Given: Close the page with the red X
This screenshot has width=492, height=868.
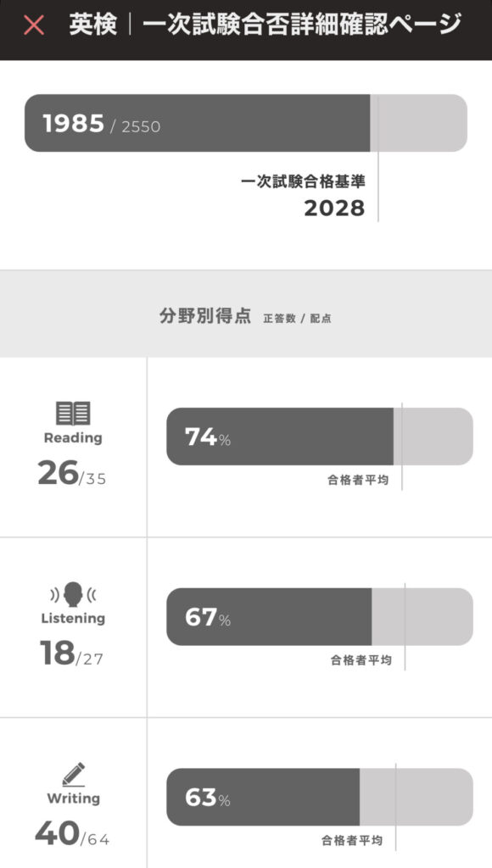Looking at the screenshot, I should [34, 25].
